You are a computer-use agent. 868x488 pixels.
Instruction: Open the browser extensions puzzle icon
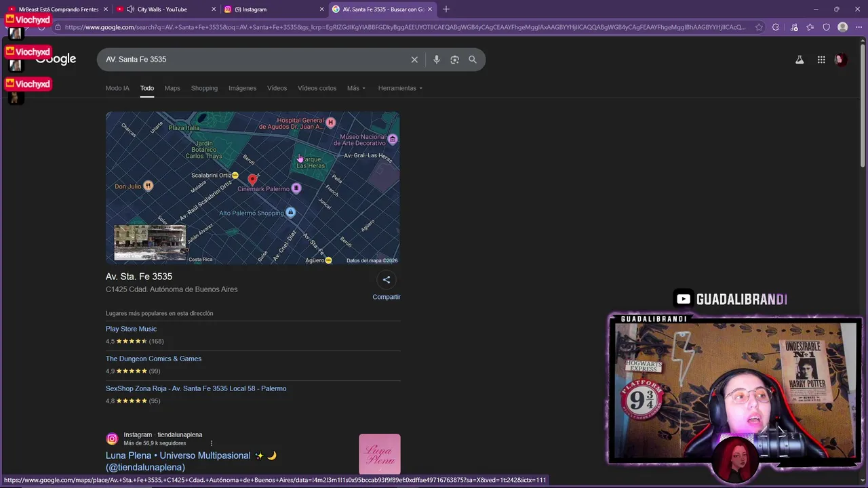(776, 27)
